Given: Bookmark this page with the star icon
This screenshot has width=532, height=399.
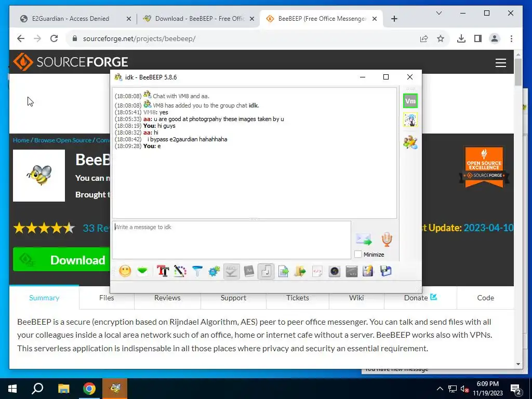Looking at the screenshot, I should point(441,38).
